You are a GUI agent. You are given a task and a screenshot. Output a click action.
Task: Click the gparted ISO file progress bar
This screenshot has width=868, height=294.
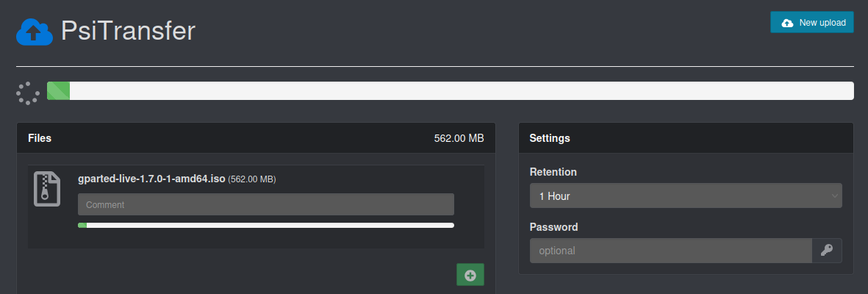[x=265, y=226]
